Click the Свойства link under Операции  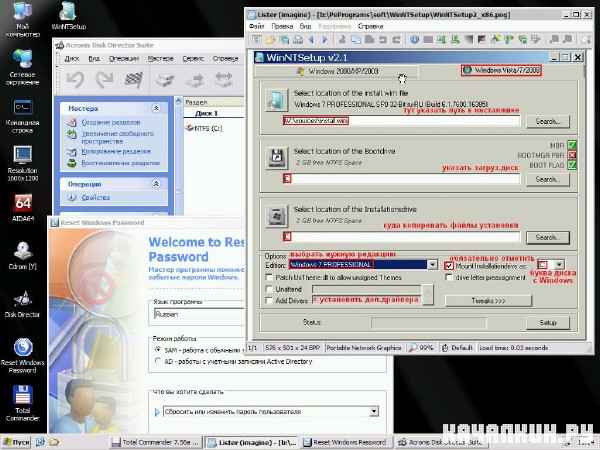tap(96, 197)
